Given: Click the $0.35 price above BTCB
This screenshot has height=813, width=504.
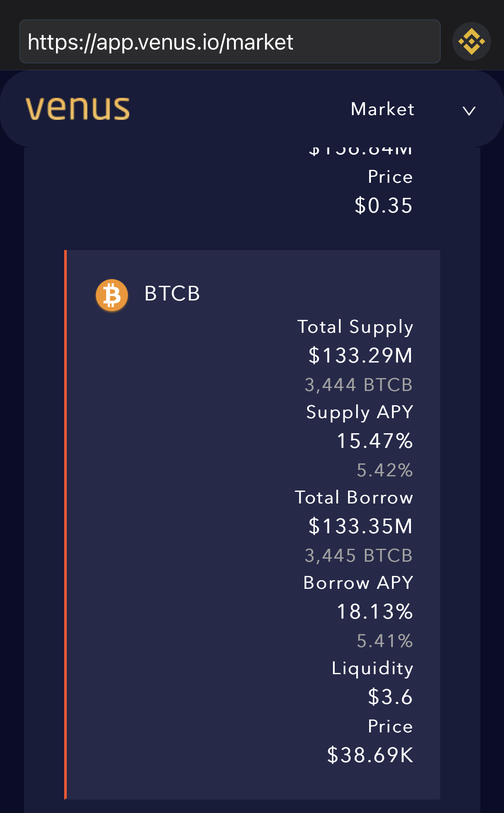Looking at the screenshot, I should pyautogui.click(x=383, y=206).
